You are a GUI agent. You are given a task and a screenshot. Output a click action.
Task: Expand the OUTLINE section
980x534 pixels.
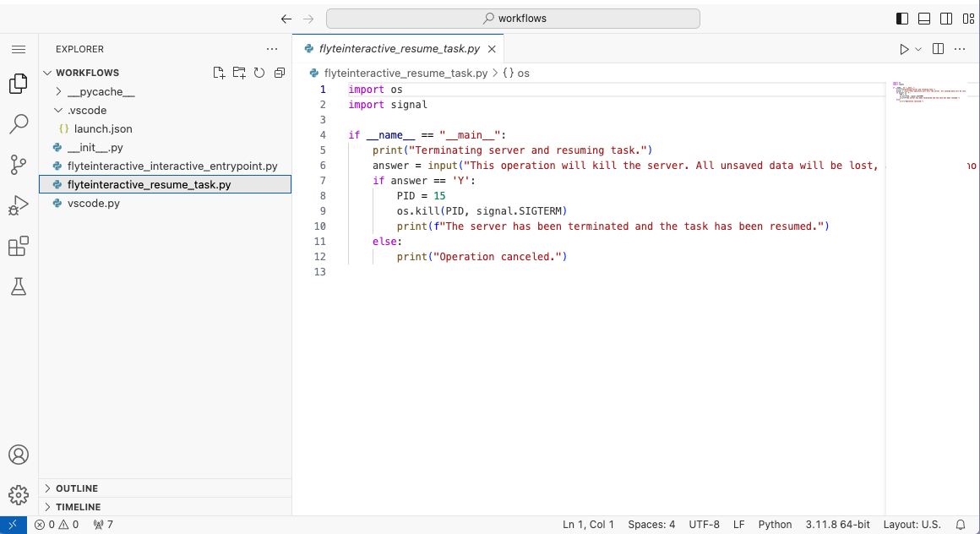pyautogui.click(x=76, y=488)
